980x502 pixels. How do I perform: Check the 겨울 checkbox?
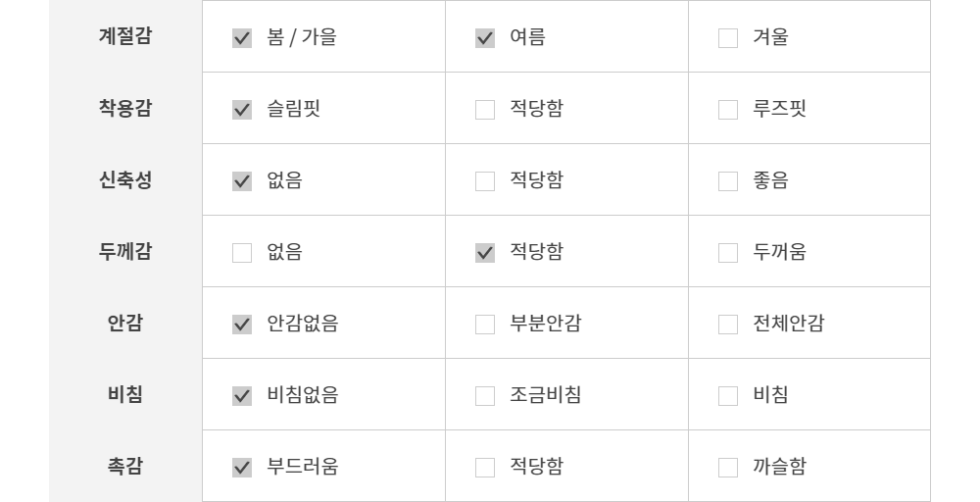[x=728, y=38]
